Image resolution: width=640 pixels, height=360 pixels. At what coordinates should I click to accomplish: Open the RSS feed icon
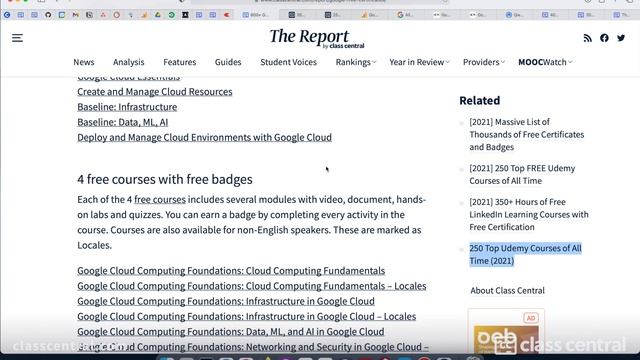pyautogui.click(x=587, y=38)
